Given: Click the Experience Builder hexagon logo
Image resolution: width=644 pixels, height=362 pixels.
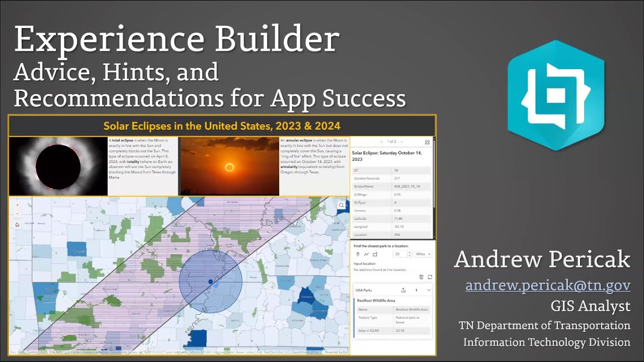Looking at the screenshot, I should coord(556,96).
